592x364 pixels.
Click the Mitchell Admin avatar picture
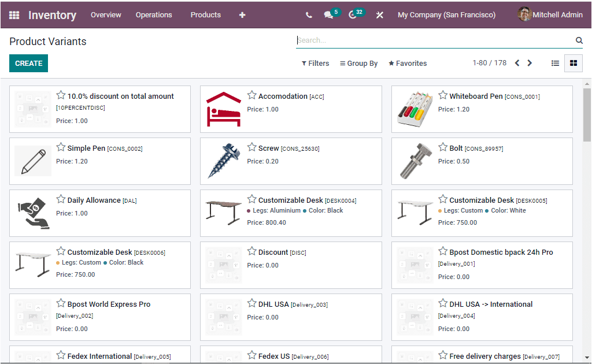pos(524,14)
